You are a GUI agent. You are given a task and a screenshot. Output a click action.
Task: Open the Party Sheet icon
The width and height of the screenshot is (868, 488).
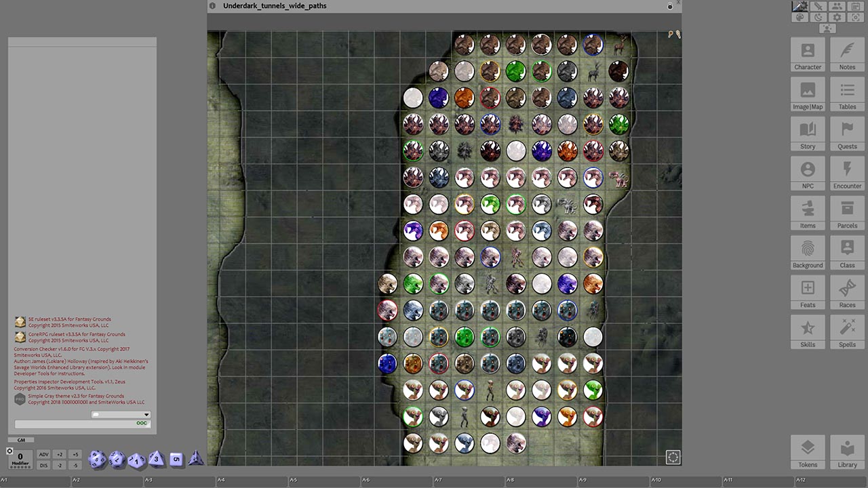(837, 6)
